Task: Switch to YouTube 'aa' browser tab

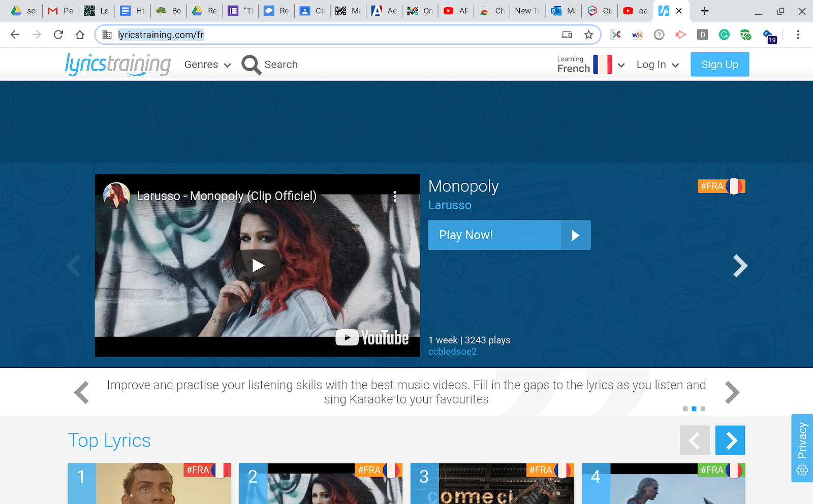Action: (635, 11)
